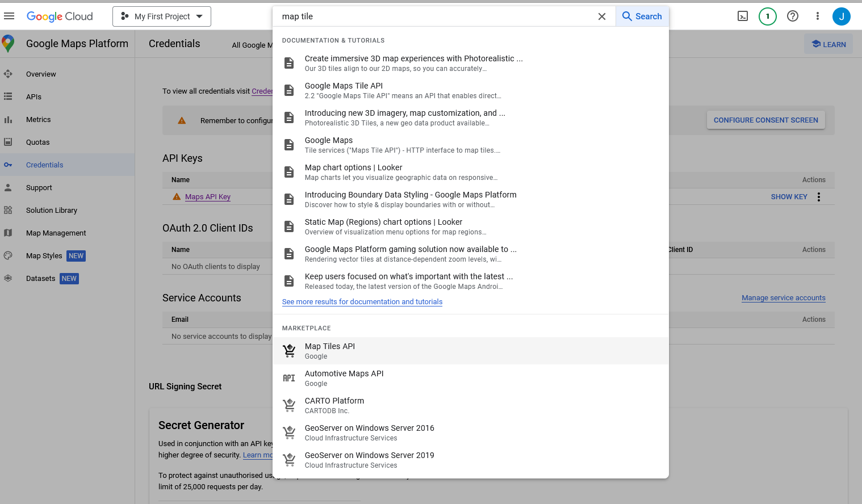Click the Automotive Maps API icon

click(x=289, y=378)
